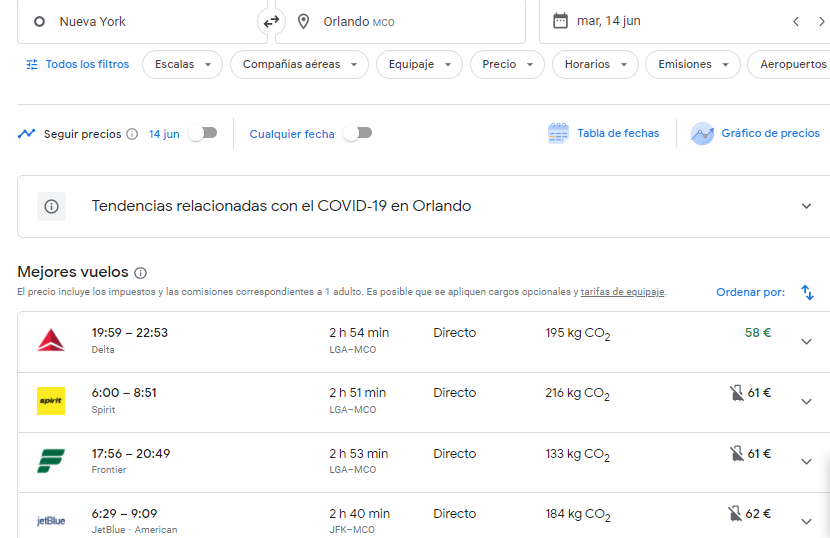Open the calendar icon next to the date
Viewport: 830px width, 538px height.
click(x=560, y=21)
